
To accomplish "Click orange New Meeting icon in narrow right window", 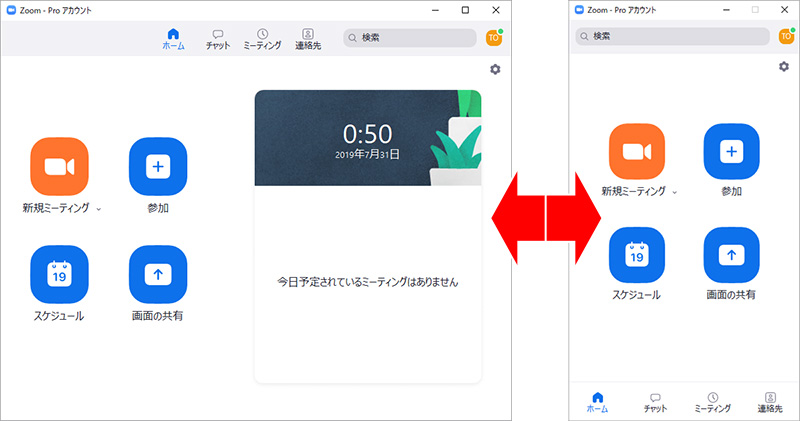I will [638, 152].
